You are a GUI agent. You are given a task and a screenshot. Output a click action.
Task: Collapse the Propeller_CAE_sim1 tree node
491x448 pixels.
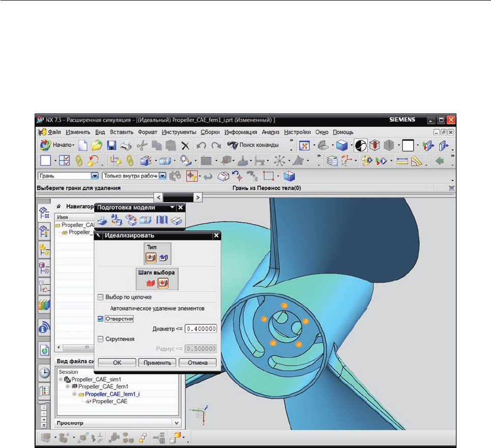point(61,379)
